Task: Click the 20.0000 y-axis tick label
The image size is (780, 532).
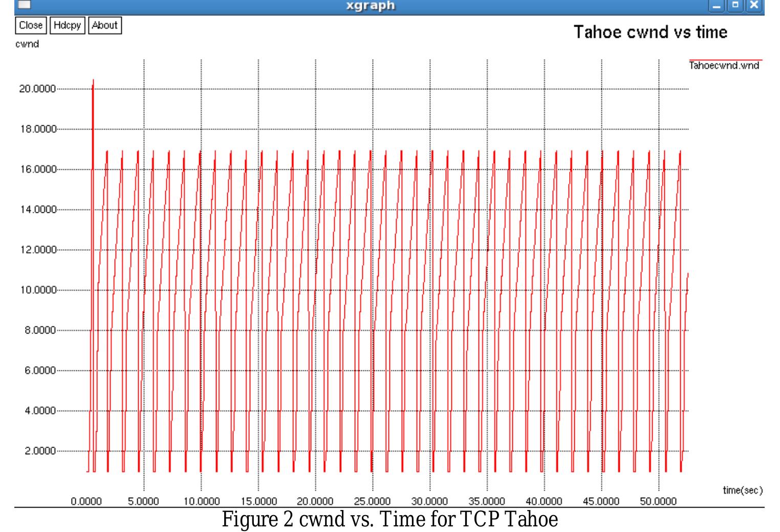Action: click(x=37, y=88)
